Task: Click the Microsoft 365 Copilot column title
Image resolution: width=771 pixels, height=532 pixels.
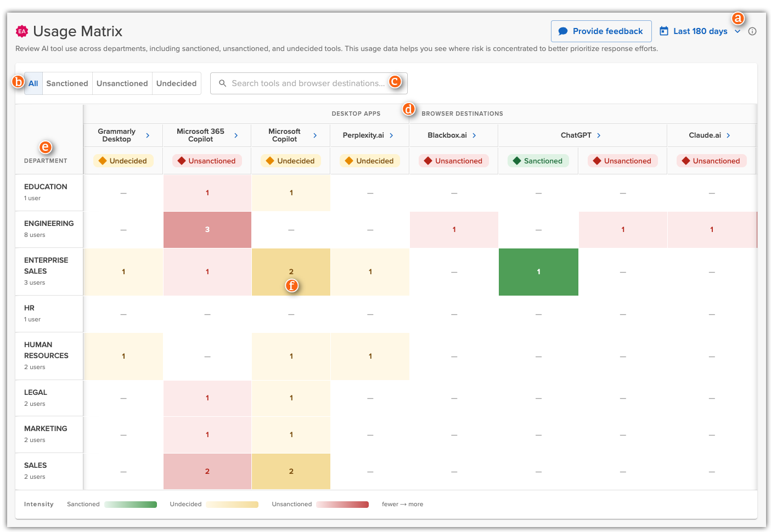Action: pos(200,135)
